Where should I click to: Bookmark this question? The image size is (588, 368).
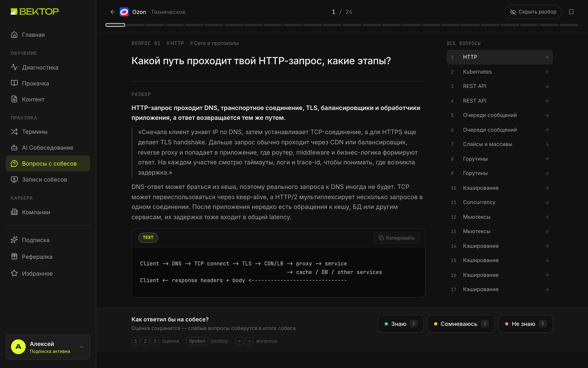coord(571,12)
